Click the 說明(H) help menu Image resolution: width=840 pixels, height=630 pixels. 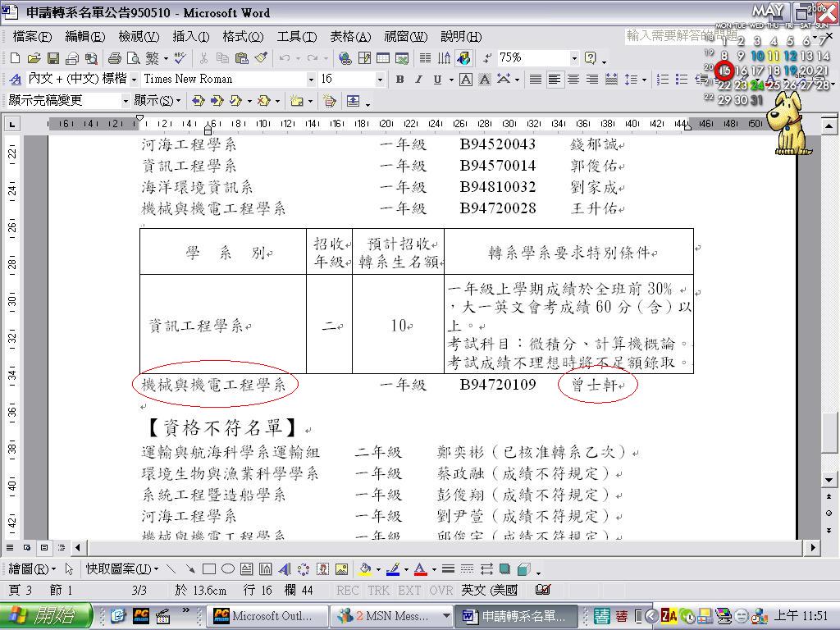click(x=461, y=36)
